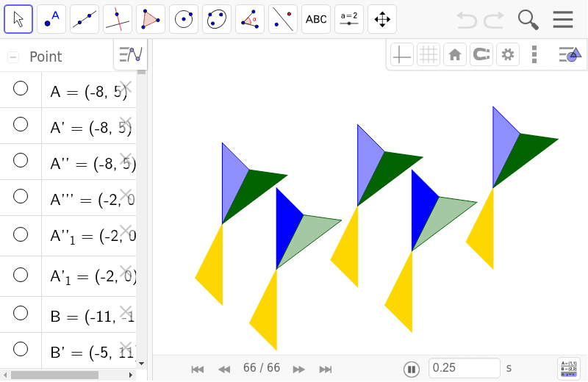Go to previous construction step
588x382 pixels.
click(x=224, y=370)
